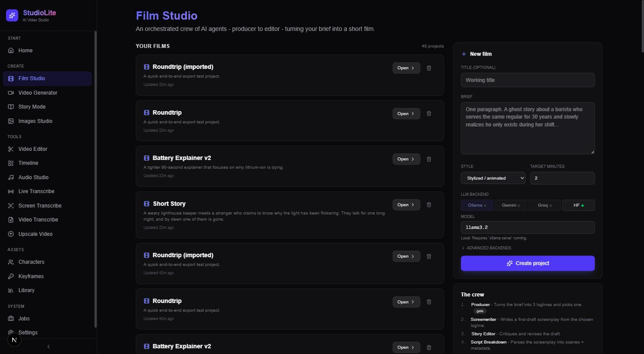Open Video Transcribe tool
The image size is (644, 354).
47,220
